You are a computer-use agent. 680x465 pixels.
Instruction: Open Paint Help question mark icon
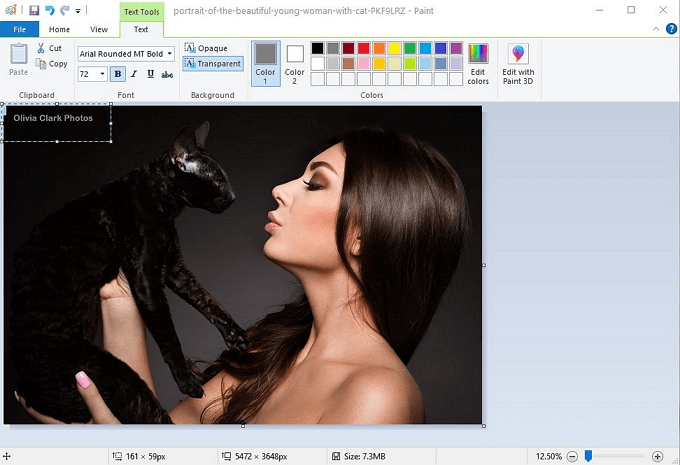671,29
